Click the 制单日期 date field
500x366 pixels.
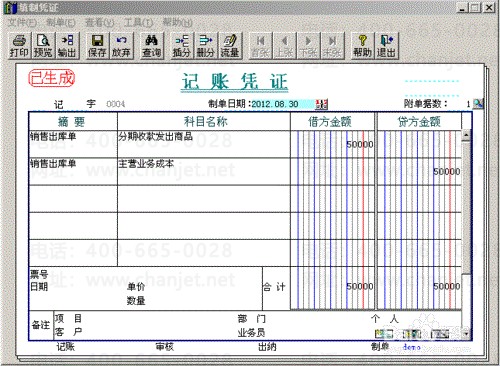tap(283, 104)
